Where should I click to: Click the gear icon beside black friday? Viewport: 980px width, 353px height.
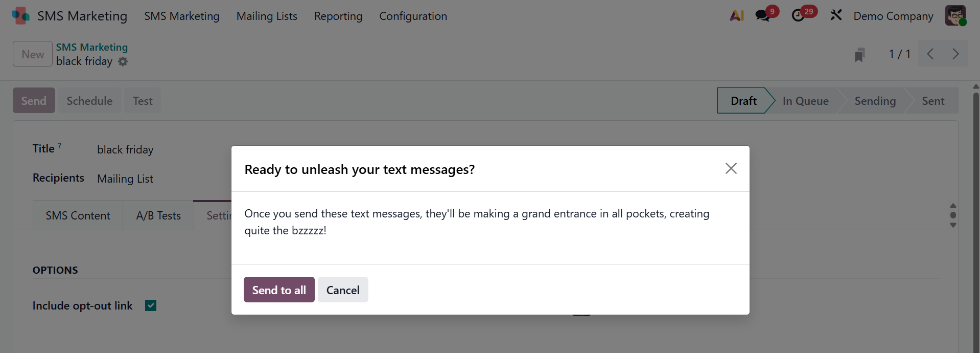[123, 61]
